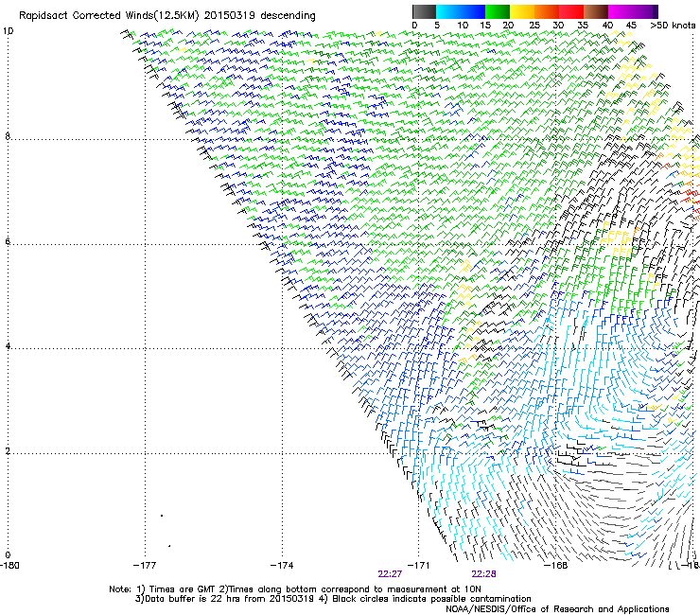This screenshot has height=615, width=700.
Task: Click the longitude label '-180'
Action: pos(9,566)
